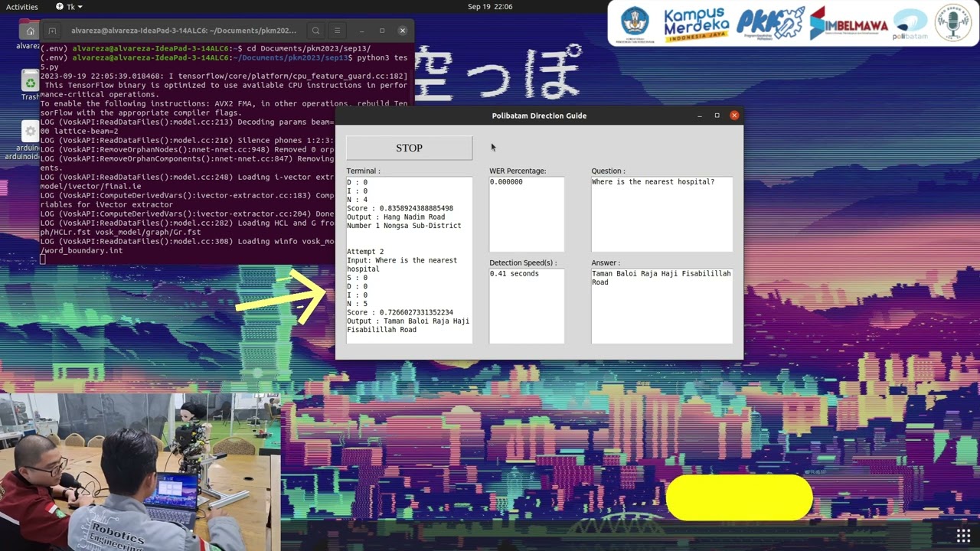Click the 'Score : 0.7266027331352234' log line
Viewport: 980px width, 551px height.
point(400,313)
